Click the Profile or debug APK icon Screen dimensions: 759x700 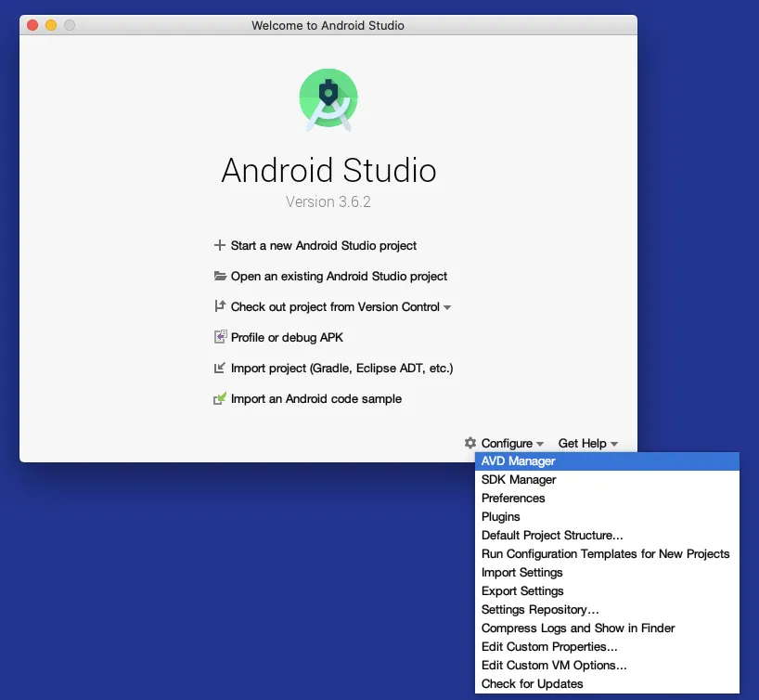[220, 337]
